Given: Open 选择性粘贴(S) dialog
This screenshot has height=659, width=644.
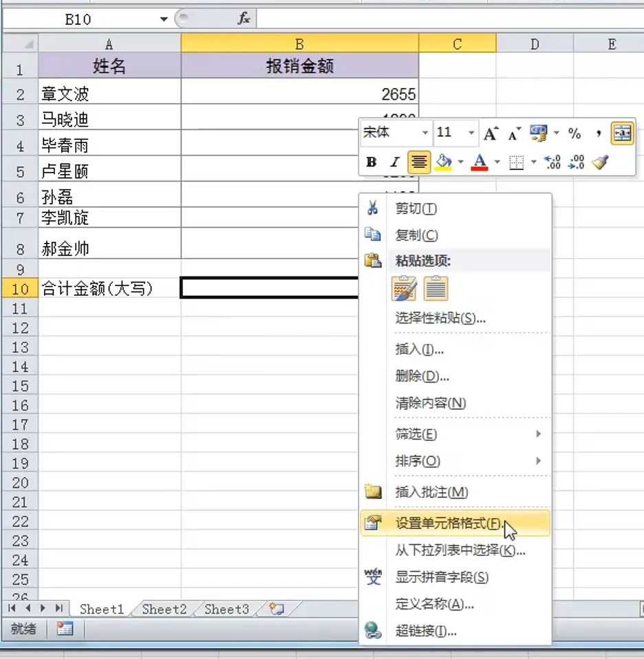Looking at the screenshot, I should pyautogui.click(x=455, y=318).
